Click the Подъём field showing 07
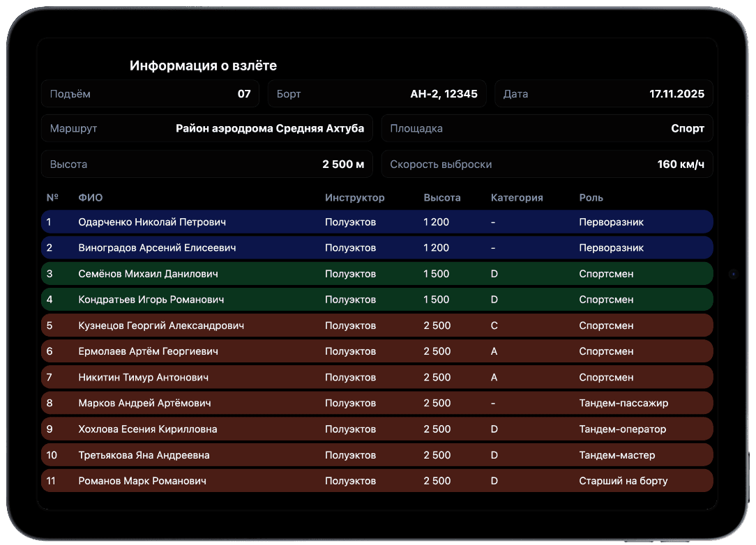The width and height of the screenshot is (756, 545). coord(150,93)
